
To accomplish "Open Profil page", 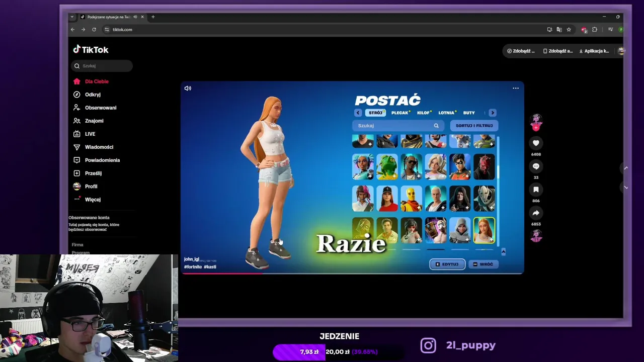I will [x=85, y=186].
